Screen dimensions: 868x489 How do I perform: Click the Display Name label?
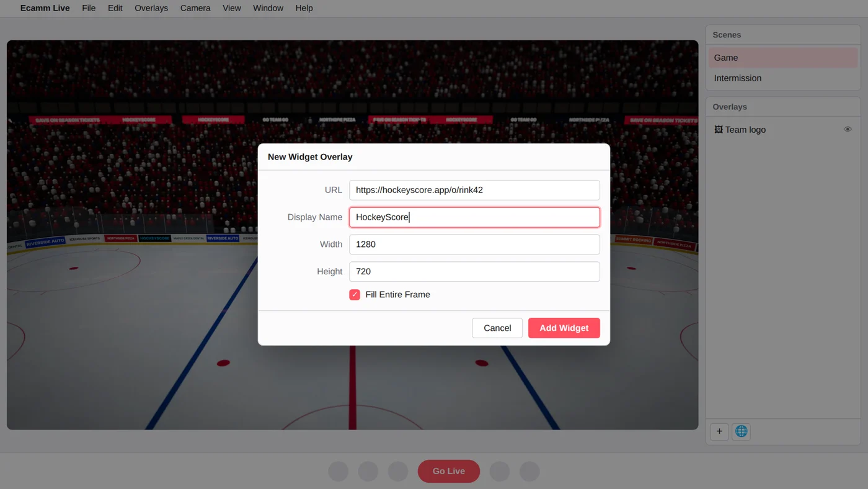315,217
